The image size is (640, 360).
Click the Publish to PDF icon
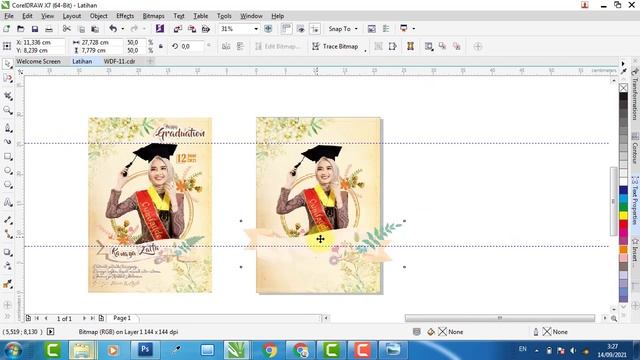pyautogui.click(x=206, y=29)
